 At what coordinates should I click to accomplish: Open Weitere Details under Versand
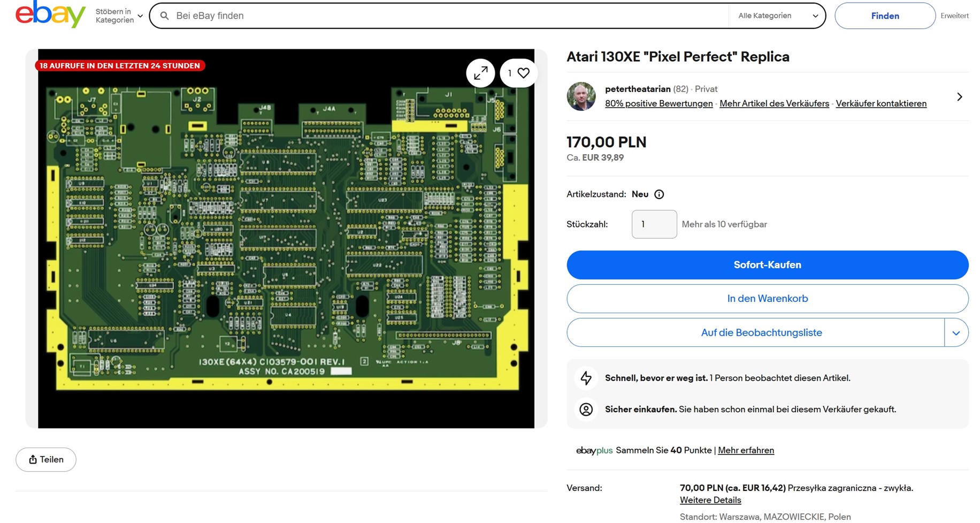pyautogui.click(x=710, y=499)
